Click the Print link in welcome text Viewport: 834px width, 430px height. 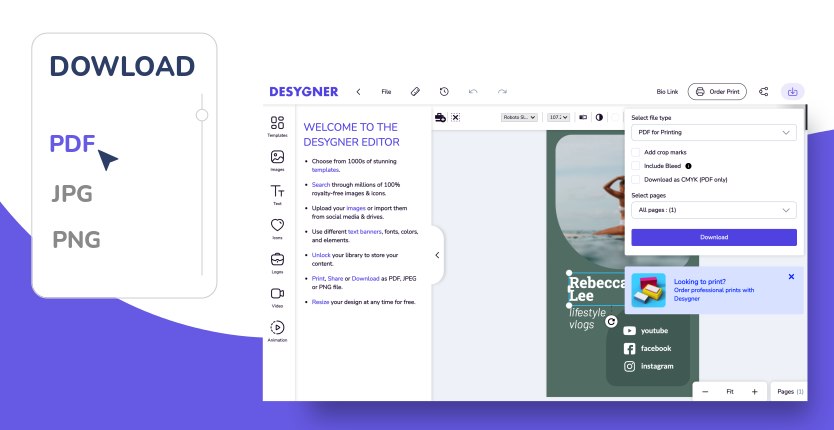[318, 278]
